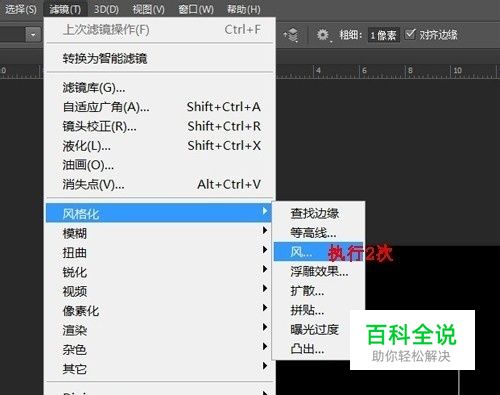Toggle the 对齐边缘 checkbox
Screen dimensions: 500x395
pos(410,34)
